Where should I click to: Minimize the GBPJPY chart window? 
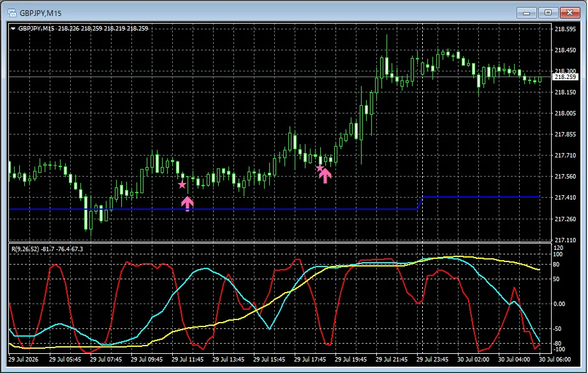coord(526,13)
